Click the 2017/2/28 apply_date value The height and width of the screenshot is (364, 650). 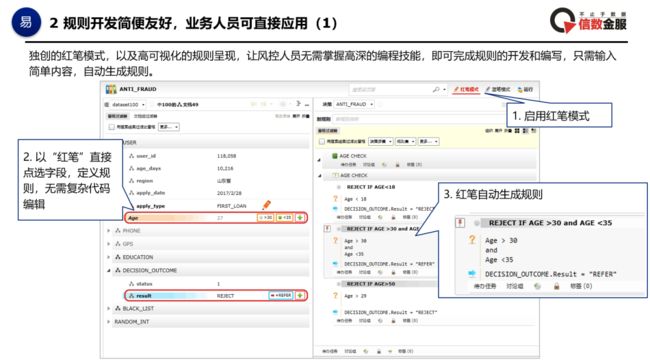[x=229, y=193]
